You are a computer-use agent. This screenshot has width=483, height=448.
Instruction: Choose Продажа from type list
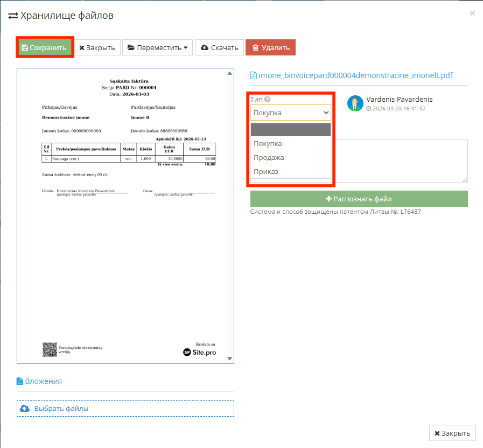(291, 158)
